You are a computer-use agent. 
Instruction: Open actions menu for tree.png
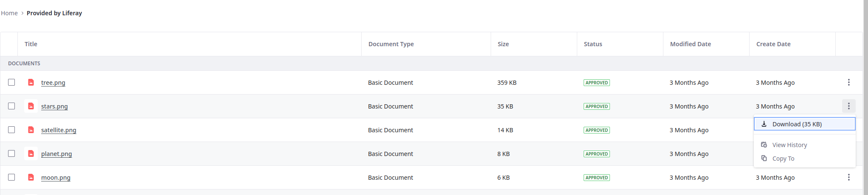pyautogui.click(x=849, y=82)
